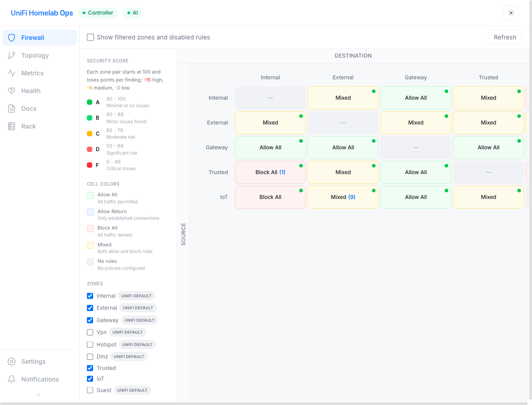The image size is (532, 405).
Task: Select the Health heart icon
Action: click(11, 90)
